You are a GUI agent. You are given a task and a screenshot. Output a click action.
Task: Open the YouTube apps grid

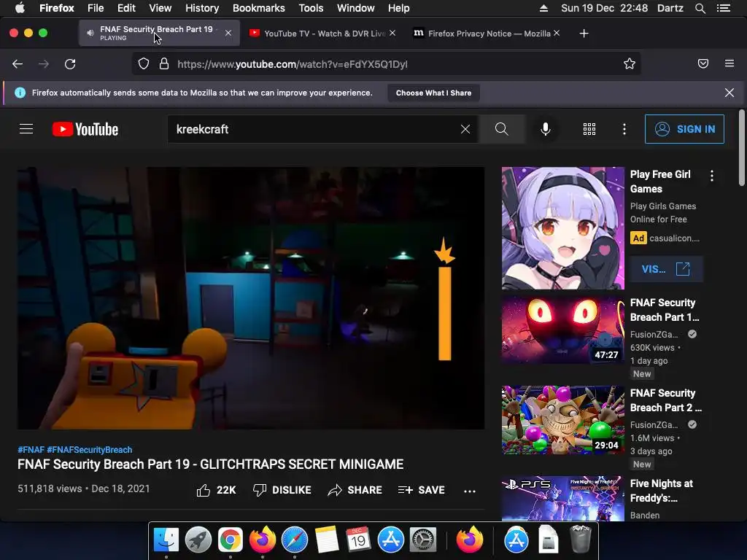pyautogui.click(x=589, y=129)
